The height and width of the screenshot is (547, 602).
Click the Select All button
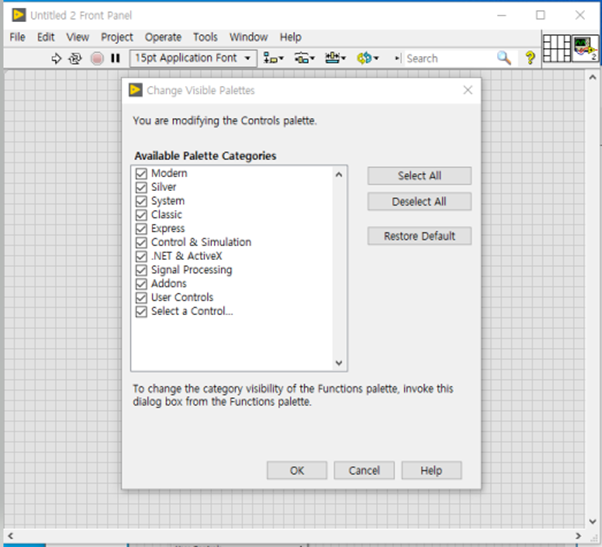coord(419,176)
